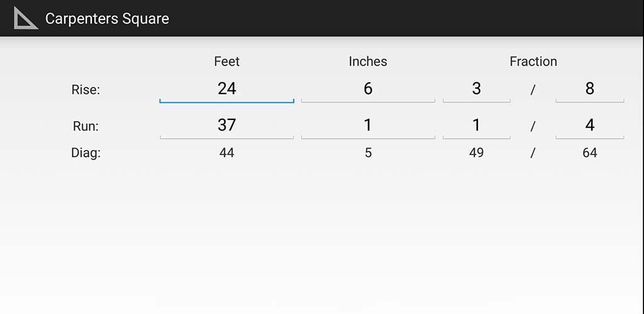
Task: Click the Diag feet result 44
Action: coord(226,153)
